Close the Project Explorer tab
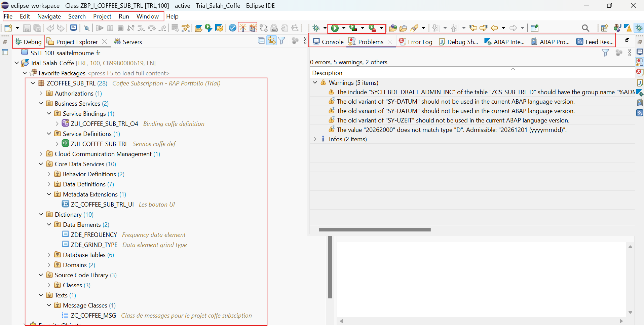This screenshot has height=326, width=644. coord(105,42)
